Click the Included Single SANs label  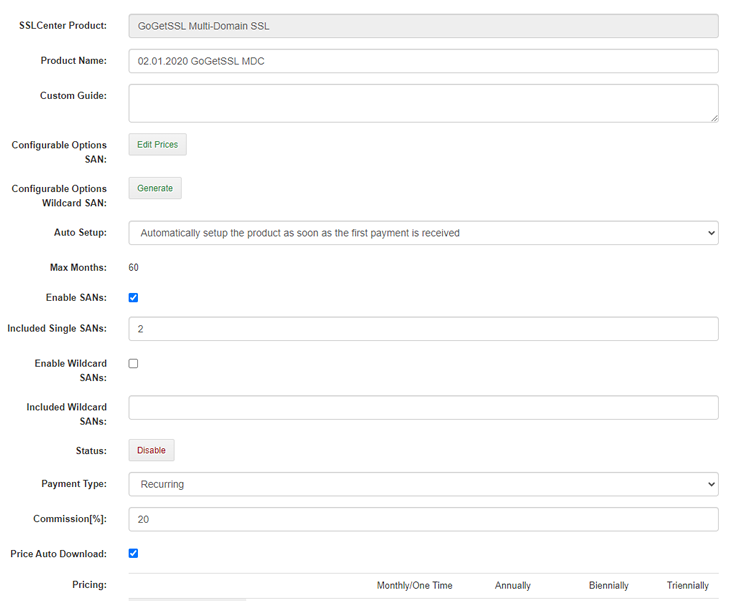point(57,328)
